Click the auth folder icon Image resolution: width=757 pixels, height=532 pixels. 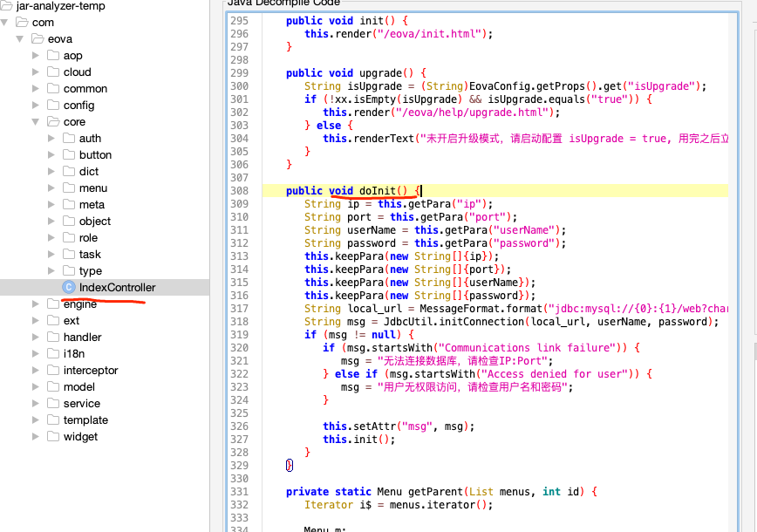coord(69,138)
